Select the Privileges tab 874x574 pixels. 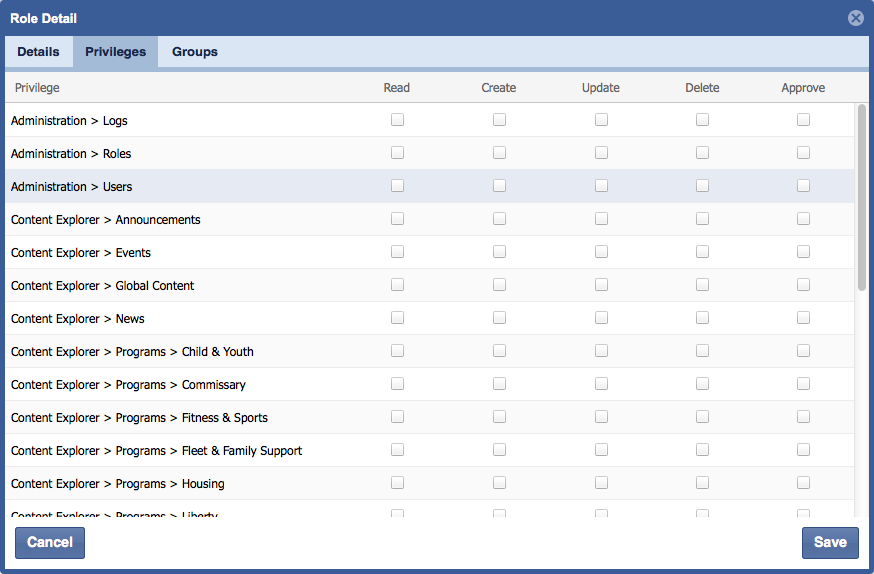click(115, 52)
